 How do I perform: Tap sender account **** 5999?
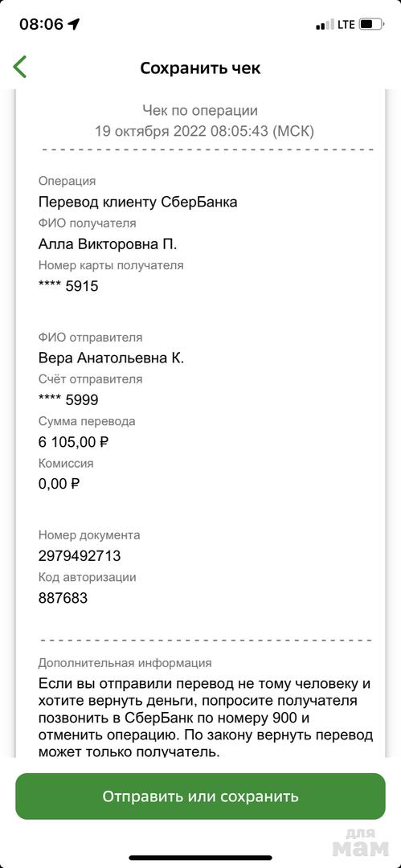(x=68, y=399)
